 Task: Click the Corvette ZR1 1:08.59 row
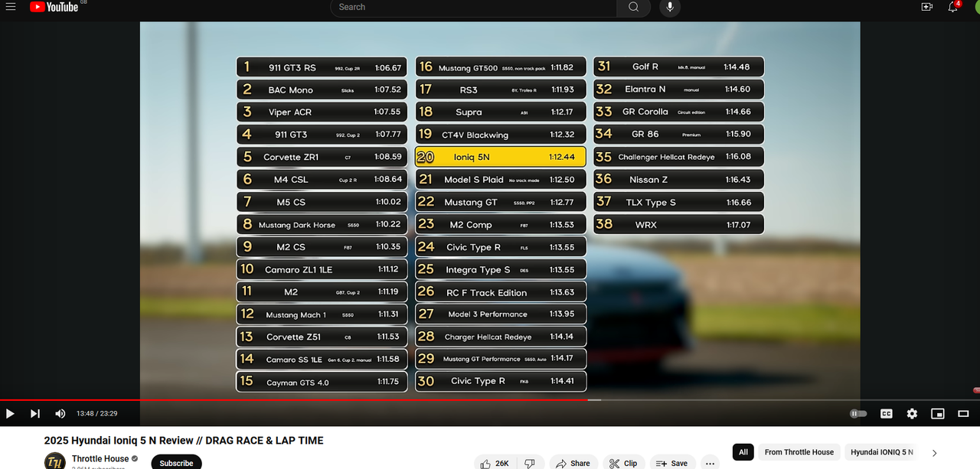point(322,157)
